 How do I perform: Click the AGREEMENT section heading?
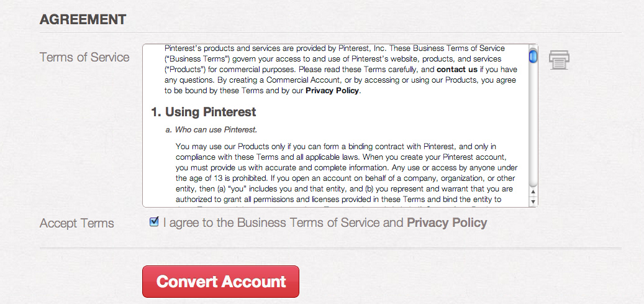tap(83, 19)
